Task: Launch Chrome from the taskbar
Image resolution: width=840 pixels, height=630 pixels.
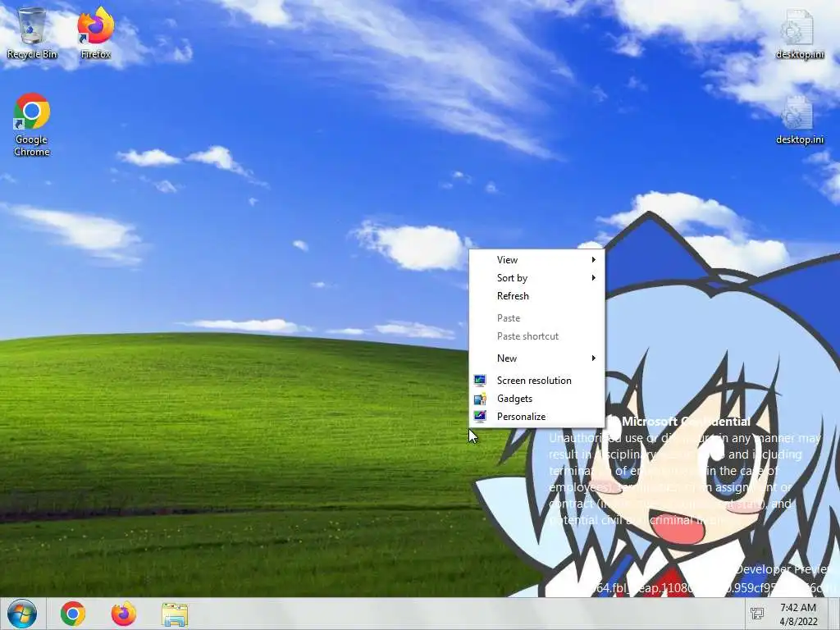Action: coord(73,614)
